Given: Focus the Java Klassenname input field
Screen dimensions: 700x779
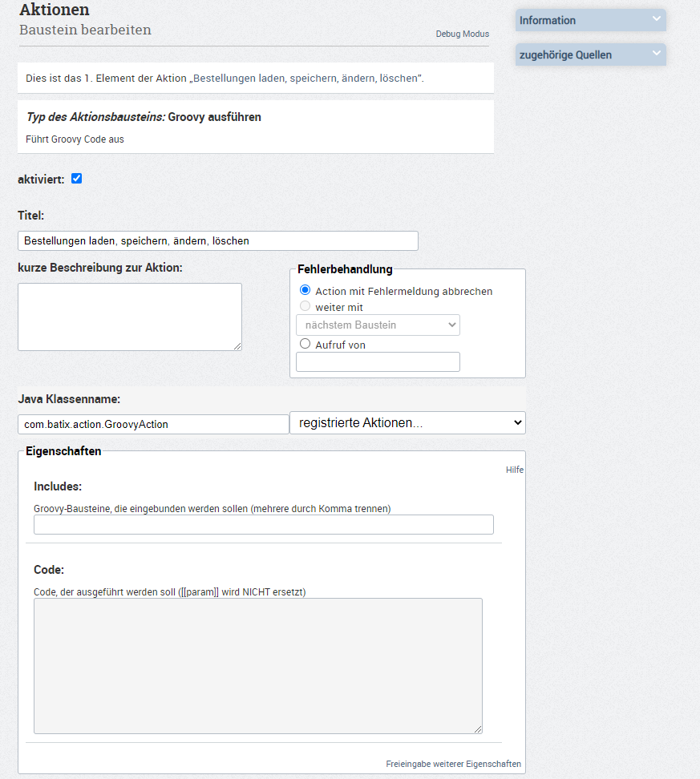Looking at the screenshot, I should click(x=152, y=424).
